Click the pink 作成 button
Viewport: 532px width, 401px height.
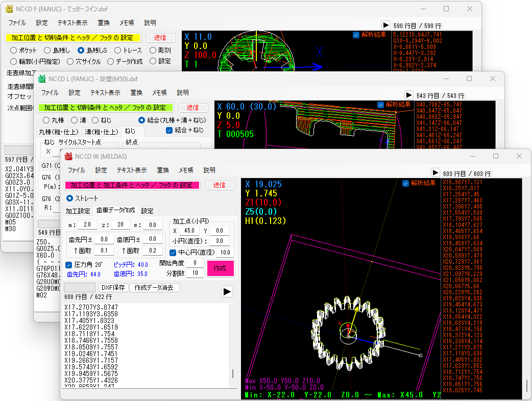[x=220, y=268]
